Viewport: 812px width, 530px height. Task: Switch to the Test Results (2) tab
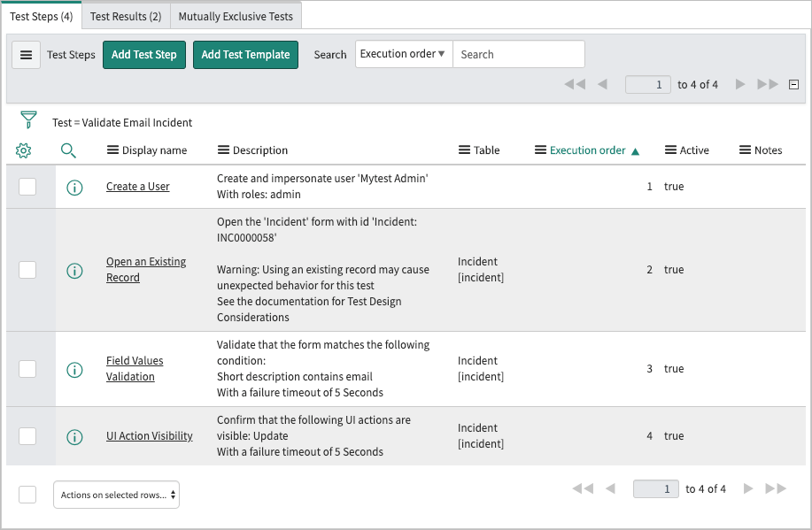click(126, 16)
